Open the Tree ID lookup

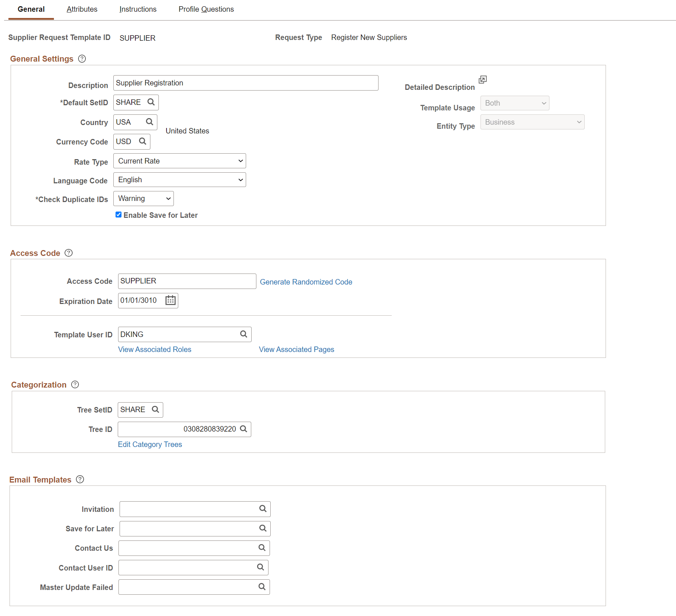pyautogui.click(x=244, y=429)
